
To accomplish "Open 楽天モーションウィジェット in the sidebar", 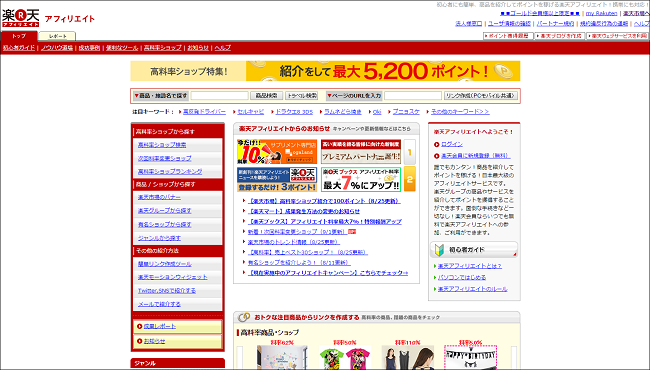I will click(172, 277).
